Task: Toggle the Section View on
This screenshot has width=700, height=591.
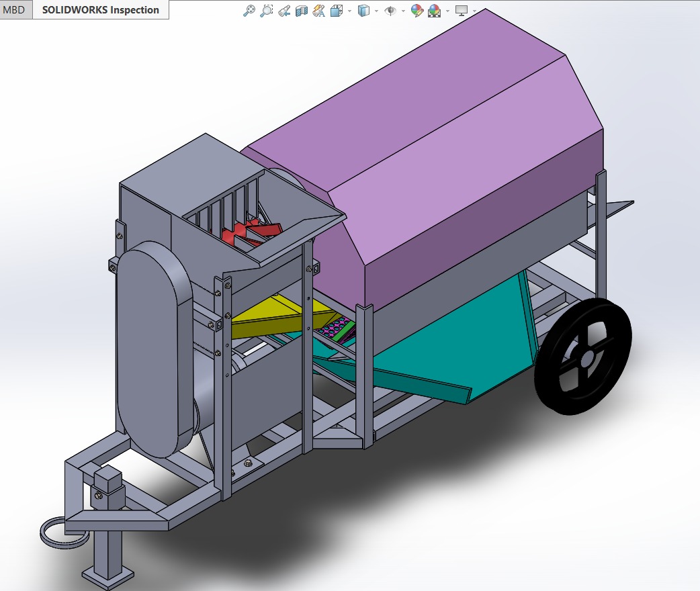Action: click(x=301, y=11)
